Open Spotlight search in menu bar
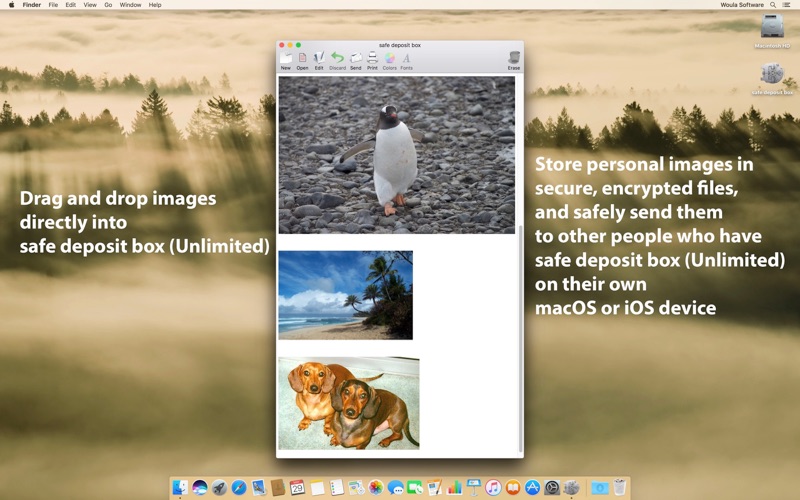The height and width of the screenshot is (500, 800). 773,5
